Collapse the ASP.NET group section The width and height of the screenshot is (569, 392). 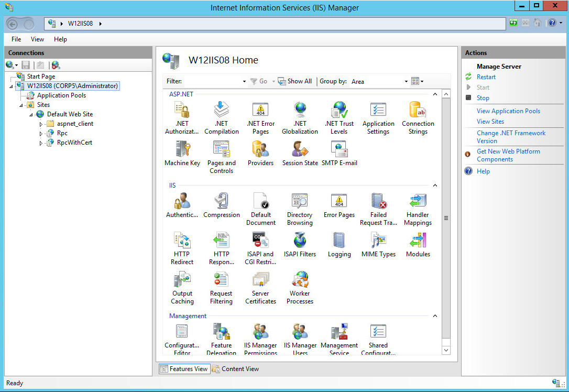(435, 94)
